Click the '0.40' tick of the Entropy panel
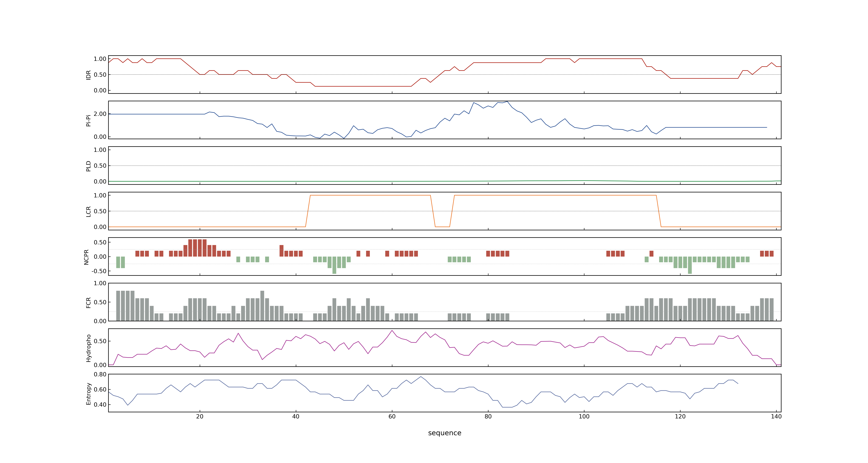 point(100,405)
